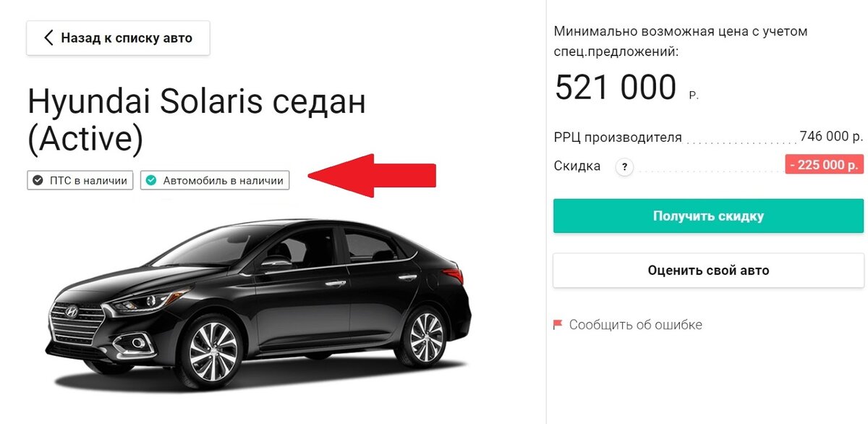Viewport: 868px width, 424px height.
Task: Click the car's front alloy wheel
Action: click(211, 351)
